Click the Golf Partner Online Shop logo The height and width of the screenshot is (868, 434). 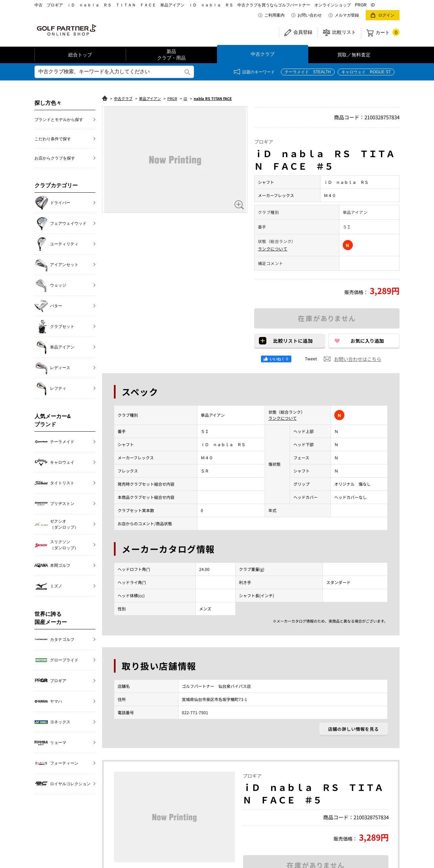(66, 30)
